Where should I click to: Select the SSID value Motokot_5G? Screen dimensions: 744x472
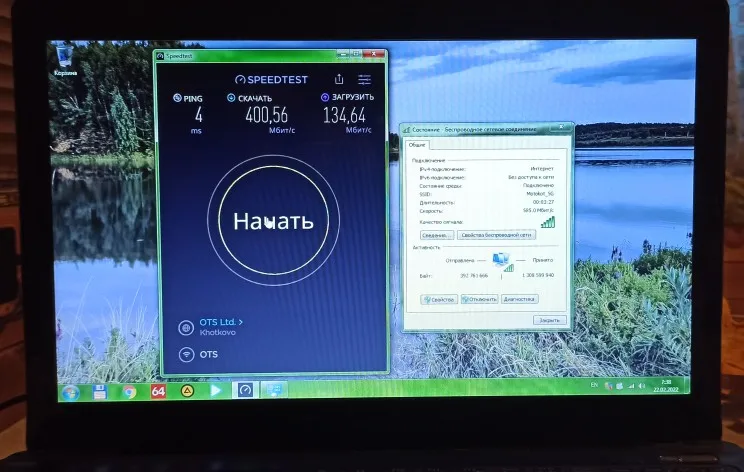pos(540,194)
